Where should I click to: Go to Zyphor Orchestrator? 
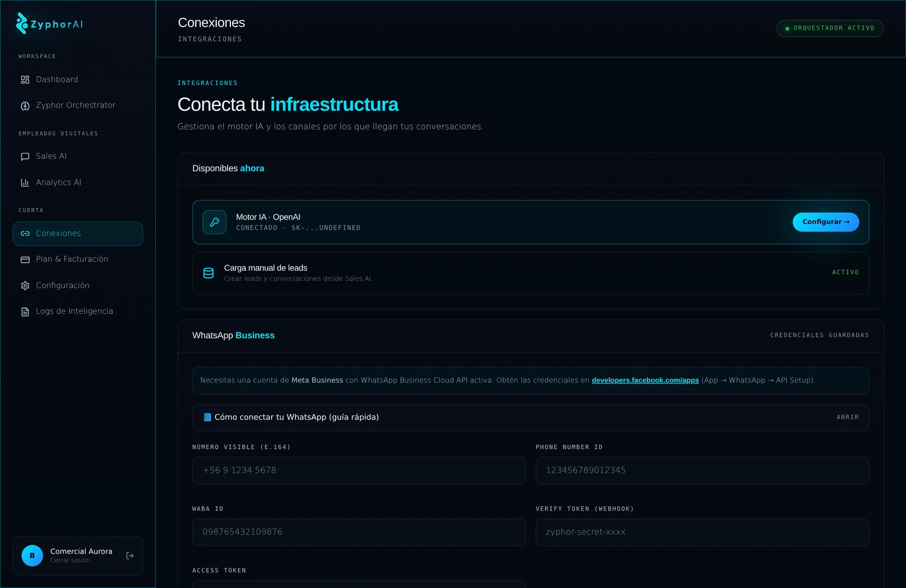78,106
